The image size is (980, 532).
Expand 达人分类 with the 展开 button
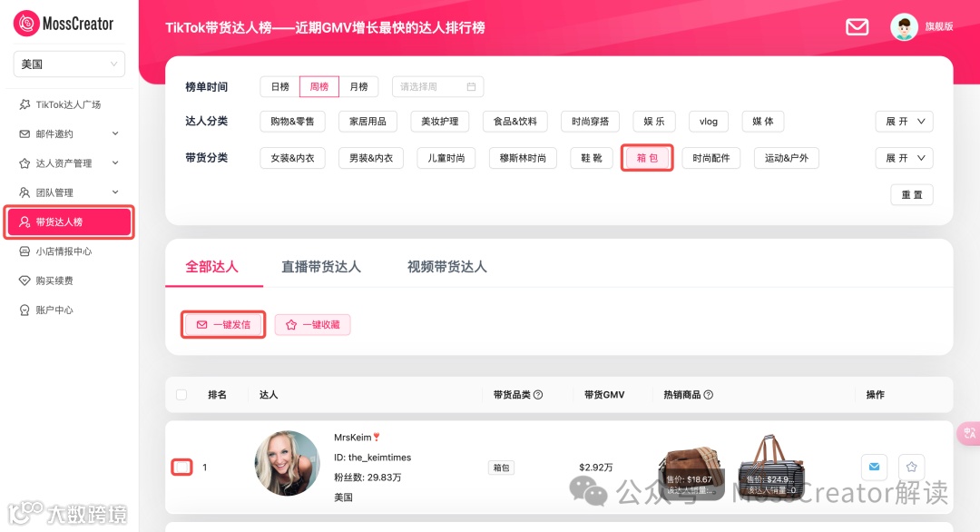click(x=905, y=122)
